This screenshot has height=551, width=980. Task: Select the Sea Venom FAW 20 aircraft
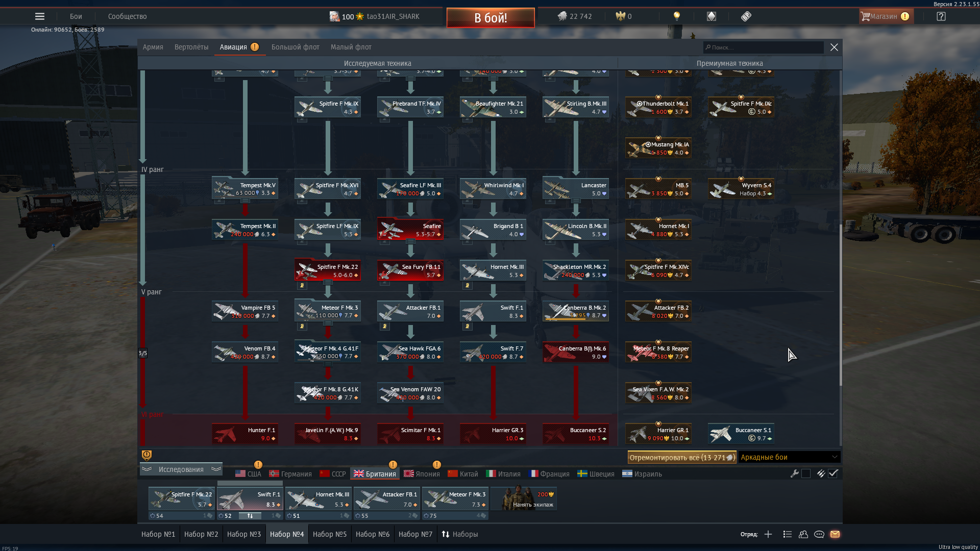[410, 393]
